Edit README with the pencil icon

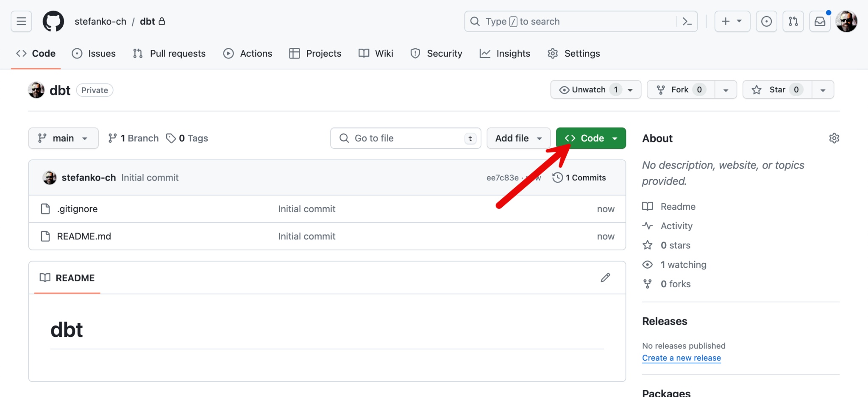[605, 278]
